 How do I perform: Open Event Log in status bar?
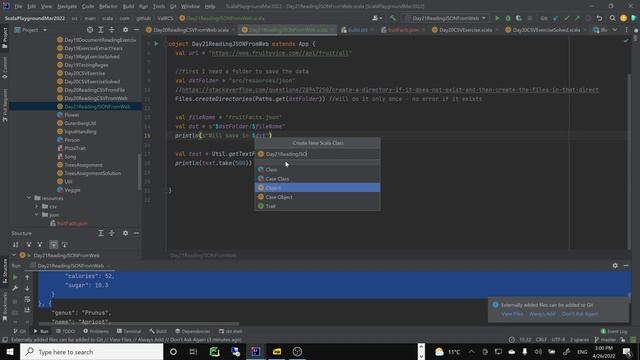click(x=614, y=331)
